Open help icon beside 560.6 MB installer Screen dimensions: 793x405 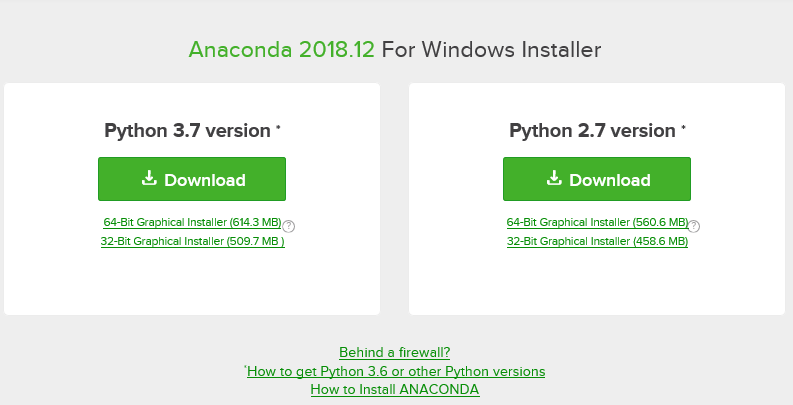(x=694, y=226)
